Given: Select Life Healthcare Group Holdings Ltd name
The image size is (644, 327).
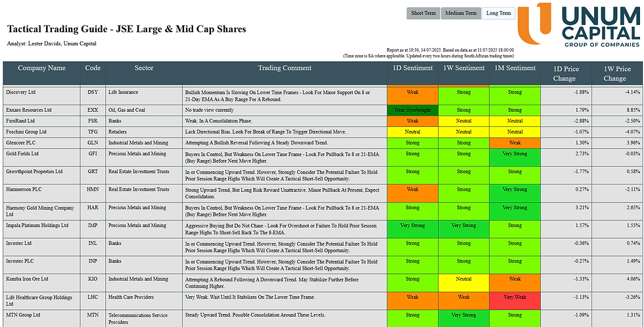Looking at the screenshot, I should click(39, 300).
